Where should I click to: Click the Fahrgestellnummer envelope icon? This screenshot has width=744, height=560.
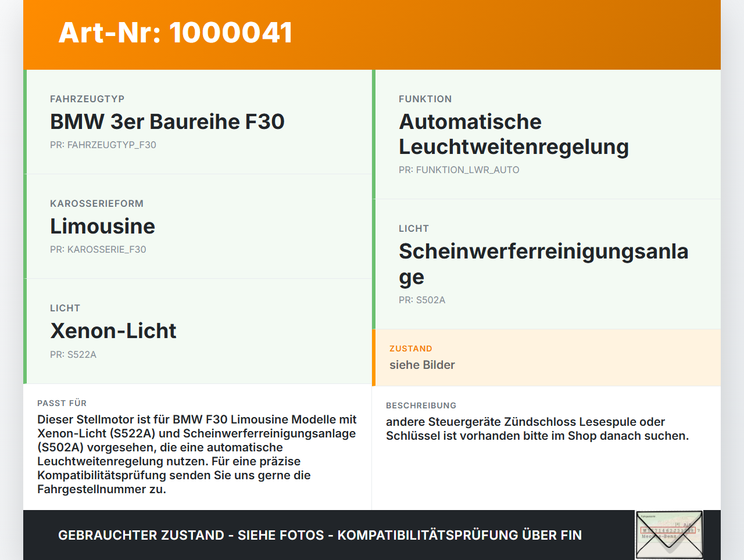point(668,534)
